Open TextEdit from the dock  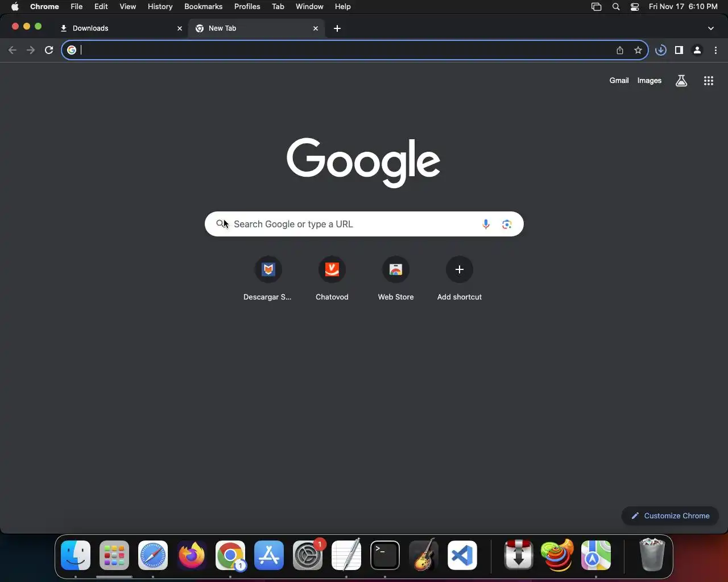tap(346, 555)
